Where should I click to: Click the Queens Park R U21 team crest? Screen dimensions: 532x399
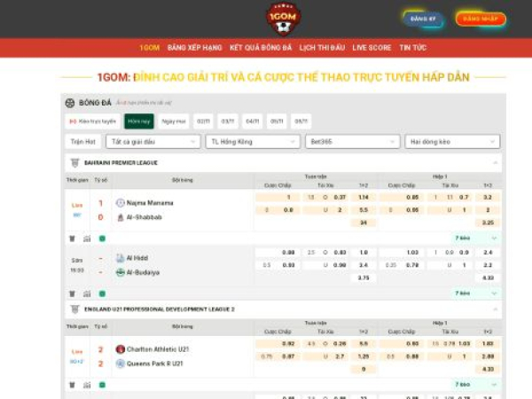pos(121,364)
